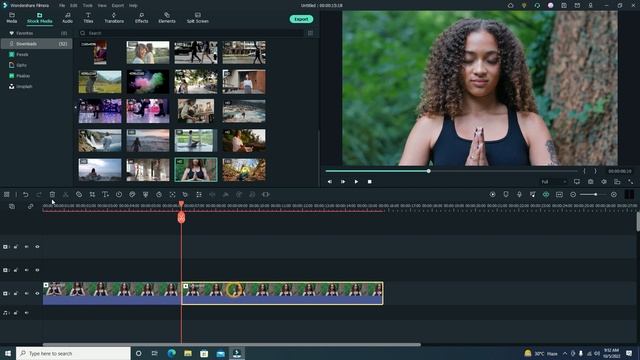
Task: Open the File menu
Action: tap(62, 6)
